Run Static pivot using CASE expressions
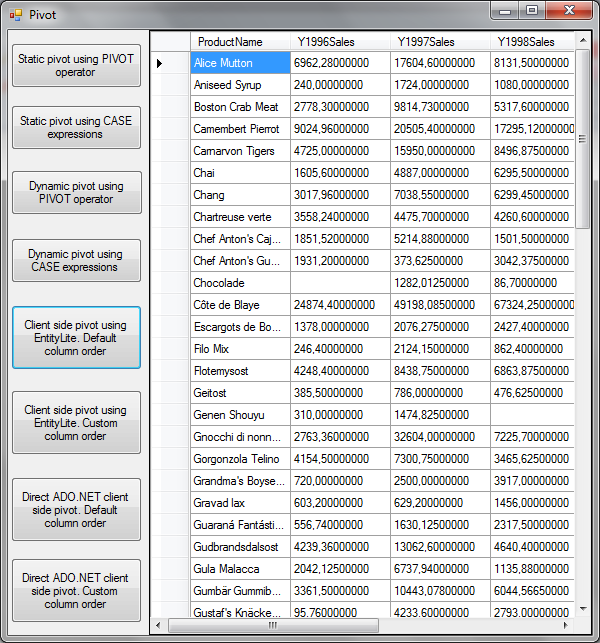 (x=76, y=128)
